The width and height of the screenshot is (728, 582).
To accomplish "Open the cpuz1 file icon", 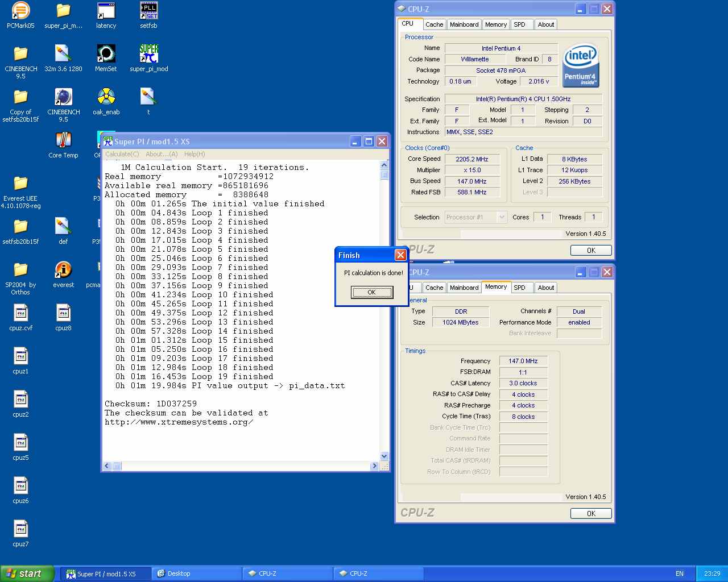I will pyautogui.click(x=20, y=361).
